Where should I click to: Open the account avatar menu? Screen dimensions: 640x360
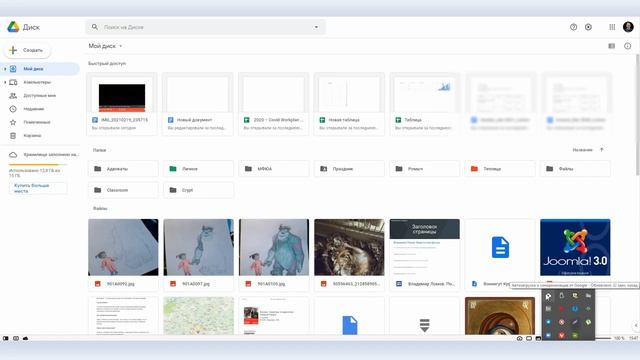[x=628, y=27]
